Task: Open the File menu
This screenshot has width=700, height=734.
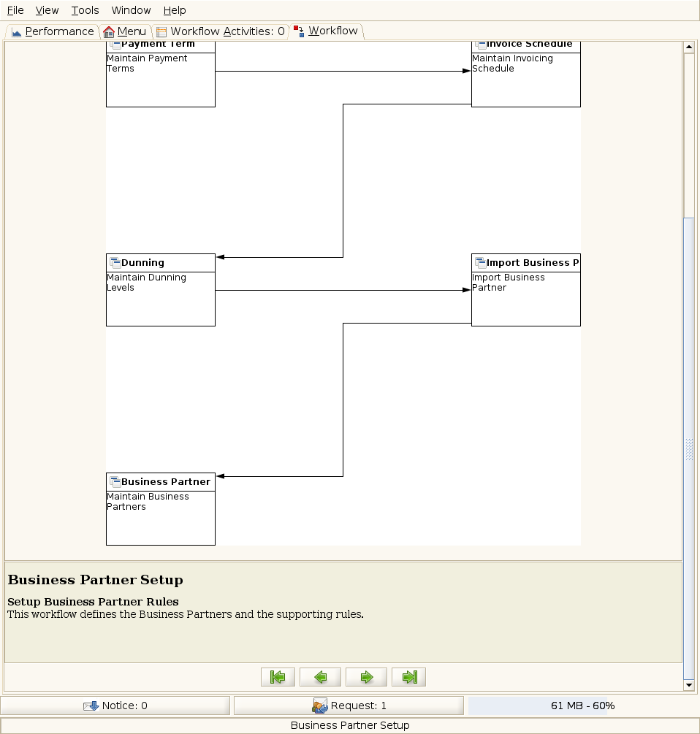Action: 15,10
